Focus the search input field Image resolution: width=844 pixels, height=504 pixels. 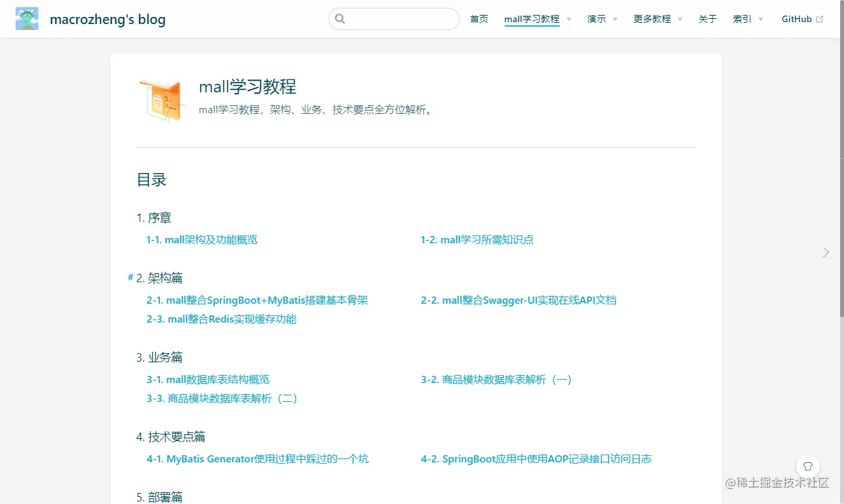(x=394, y=19)
